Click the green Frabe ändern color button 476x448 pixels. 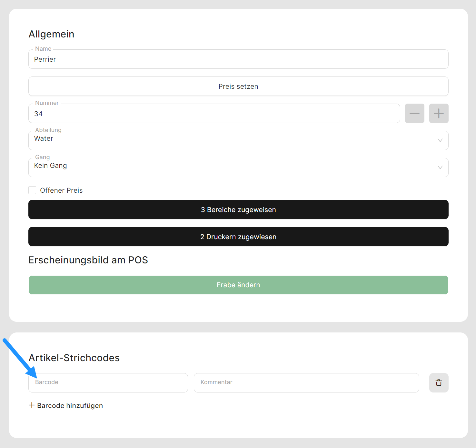[238, 285]
